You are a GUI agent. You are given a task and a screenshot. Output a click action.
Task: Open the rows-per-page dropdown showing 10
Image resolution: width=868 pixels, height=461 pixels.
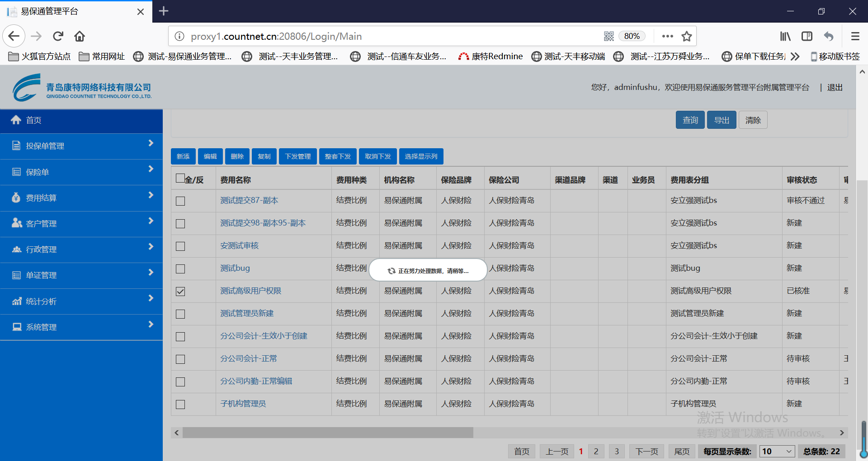coord(777,451)
